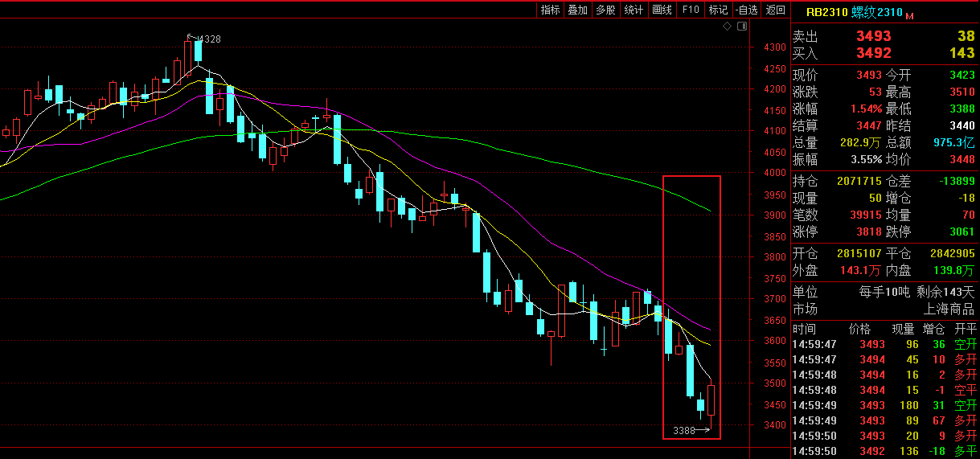
Task: Select 叠加 overlay in the toolbar
Action: [577, 10]
